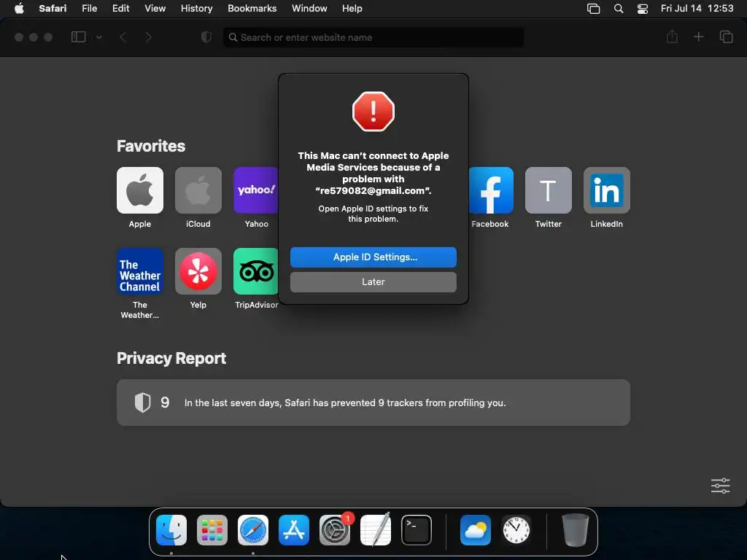
Task: Open a new tab with plus icon
Action: pos(698,36)
